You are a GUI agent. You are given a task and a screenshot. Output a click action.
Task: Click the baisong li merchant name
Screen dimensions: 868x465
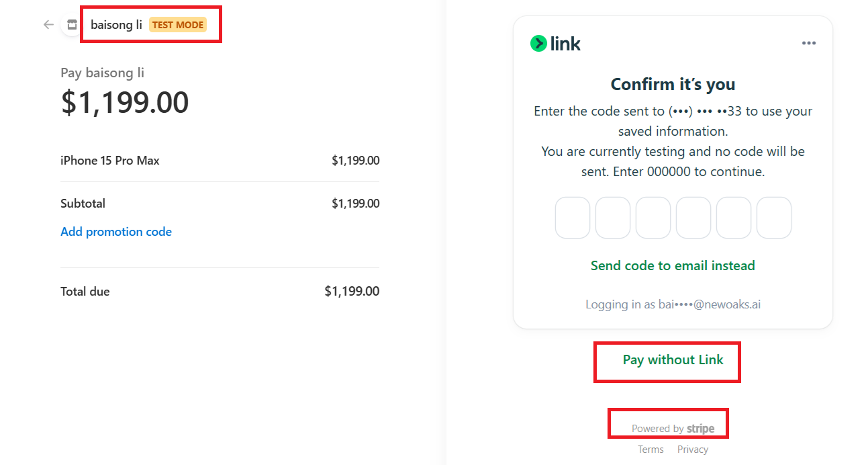tap(116, 25)
